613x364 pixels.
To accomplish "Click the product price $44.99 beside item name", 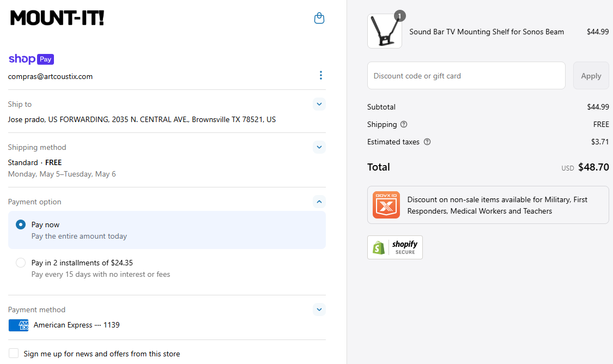I will 598,32.
